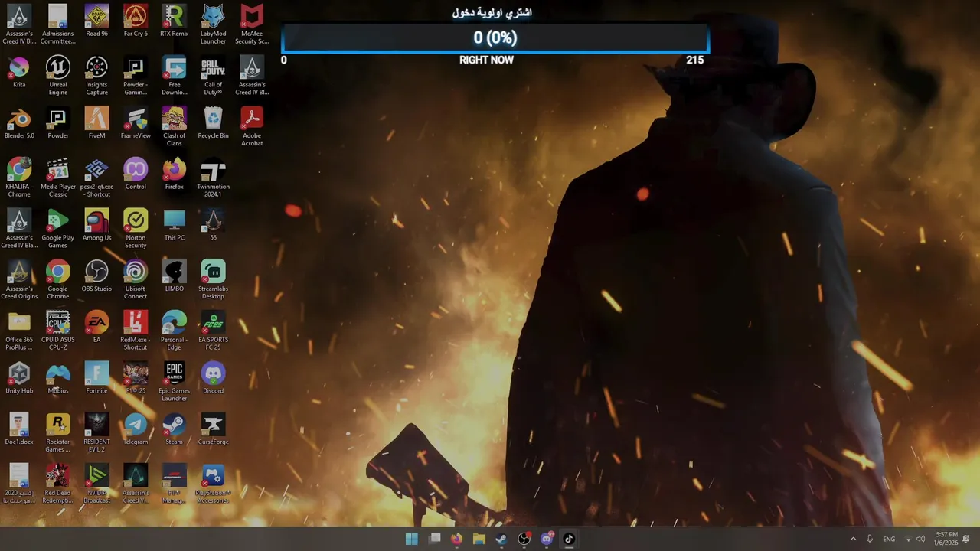Click the Assassin's Creed Origins icon
Screen dimensions: 980x551
pos(19,280)
